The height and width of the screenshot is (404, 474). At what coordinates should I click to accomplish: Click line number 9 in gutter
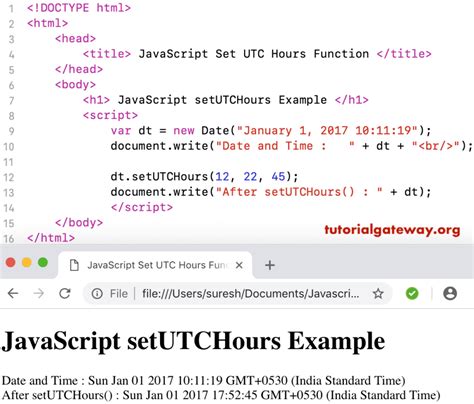pos(11,131)
